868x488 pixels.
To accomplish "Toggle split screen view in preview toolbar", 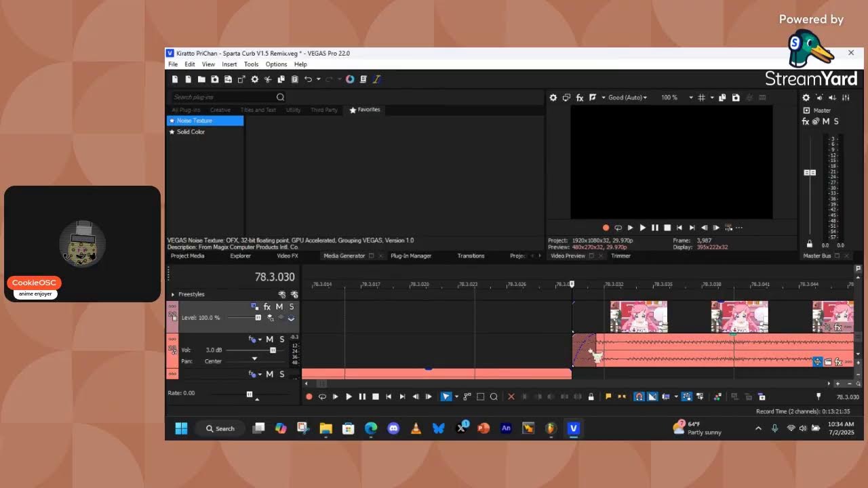I will pos(592,98).
